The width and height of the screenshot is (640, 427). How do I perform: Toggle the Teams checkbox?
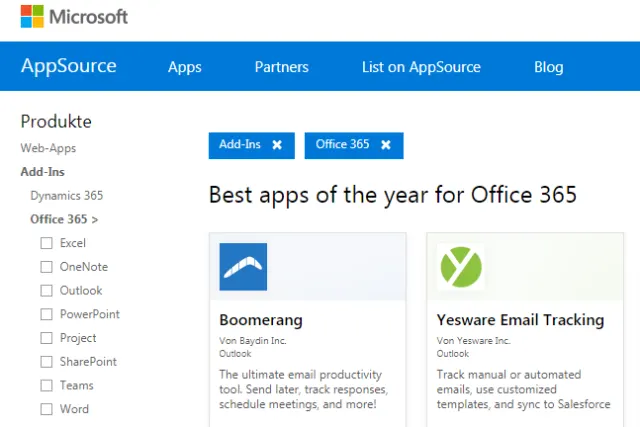tap(46, 385)
